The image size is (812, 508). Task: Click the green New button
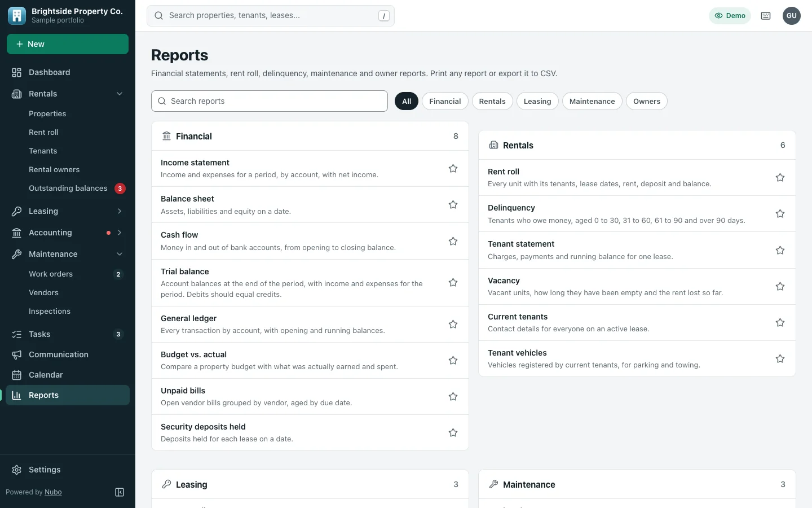[x=68, y=44]
